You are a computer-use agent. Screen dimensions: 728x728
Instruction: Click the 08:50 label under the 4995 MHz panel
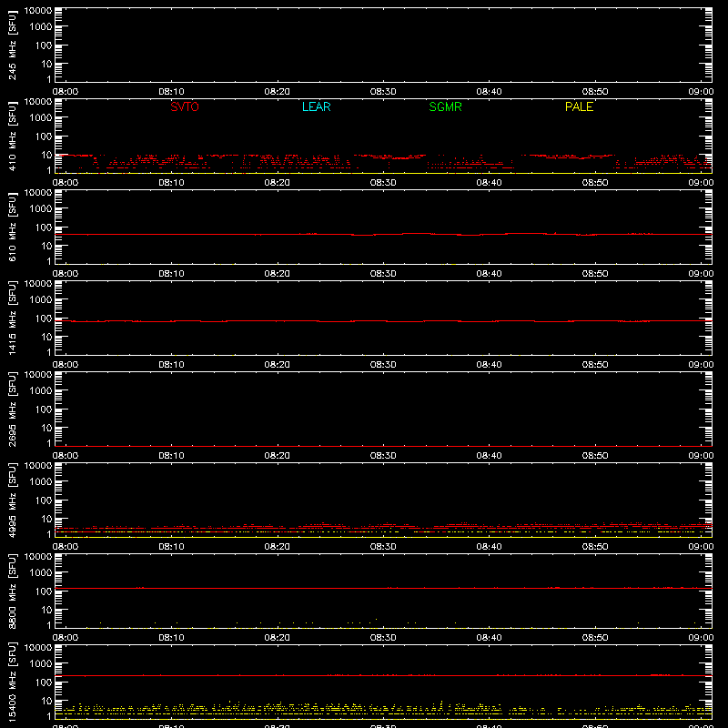[x=595, y=547]
